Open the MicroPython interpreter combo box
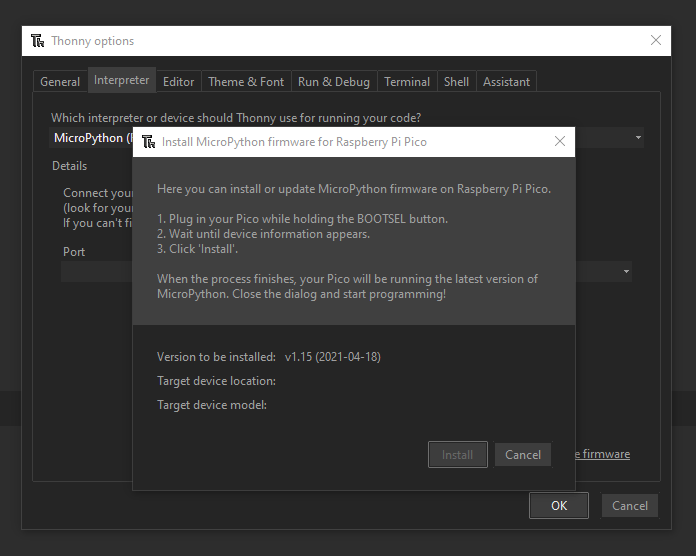 pos(346,138)
